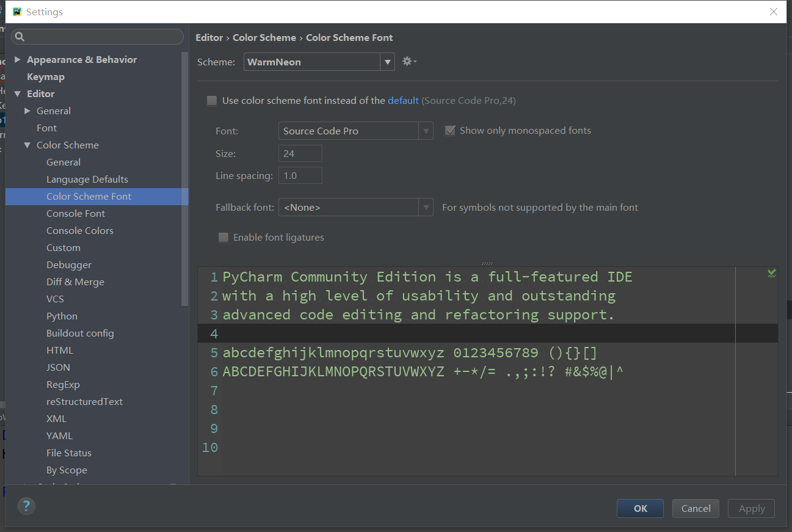Click the settings tree vertical scrollbar

(185, 179)
